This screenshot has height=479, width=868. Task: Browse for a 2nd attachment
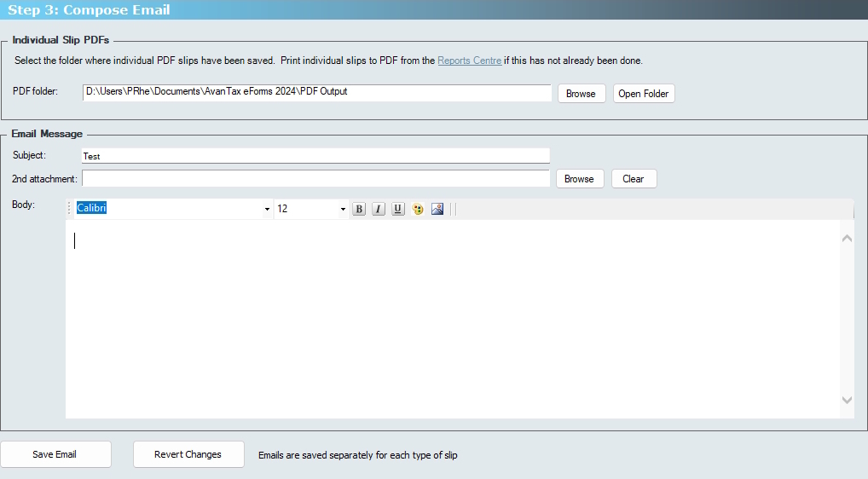pyautogui.click(x=579, y=179)
